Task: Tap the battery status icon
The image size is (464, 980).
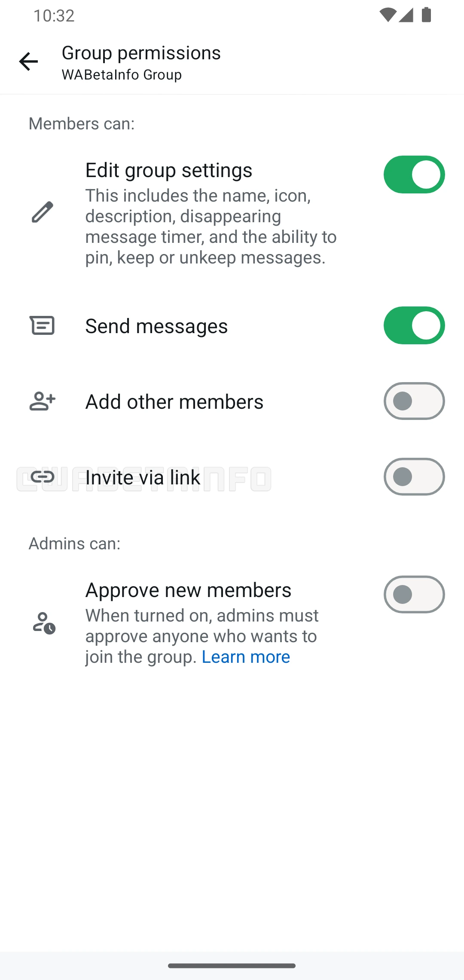Action: pyautogui.click(x=426, y=15)
